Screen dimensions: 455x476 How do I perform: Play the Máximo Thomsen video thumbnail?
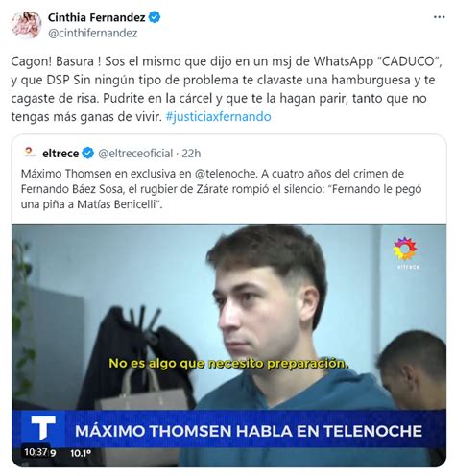point(228,345)
